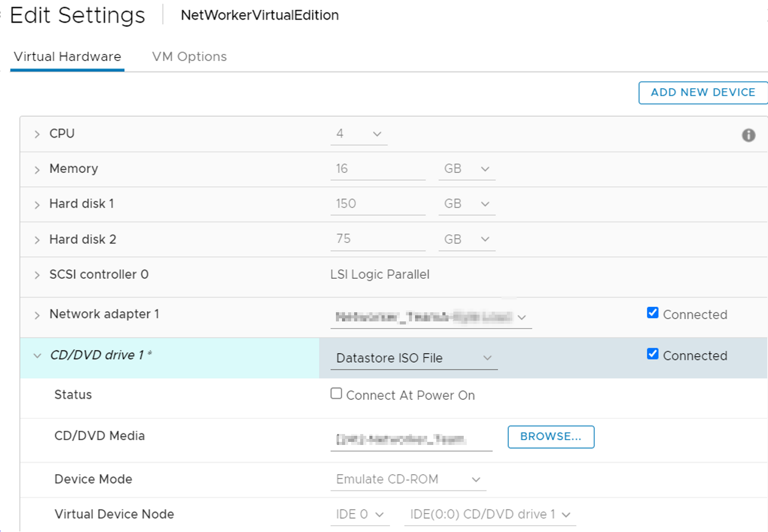Screen dimensions: 768x532
Task: Uncheck Connected for CD/DVD drive 1
Action: pyautogui.click(x=652, y=355)
